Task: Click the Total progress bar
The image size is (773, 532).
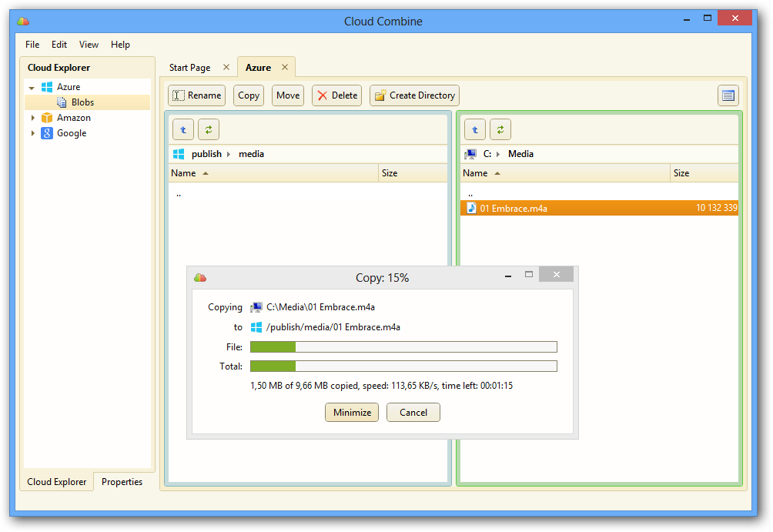Action: point(403,366)
